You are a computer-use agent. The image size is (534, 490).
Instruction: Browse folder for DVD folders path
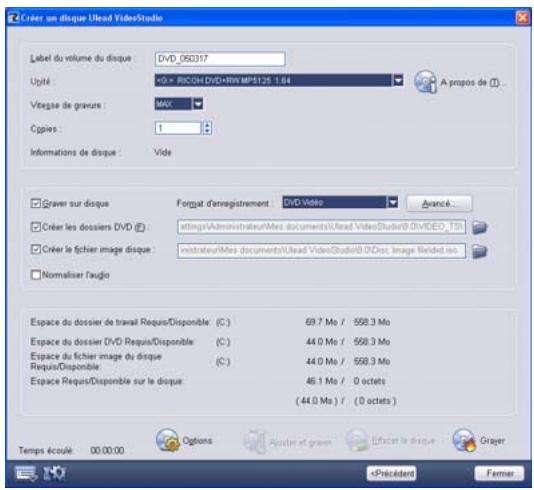point(480,227)
